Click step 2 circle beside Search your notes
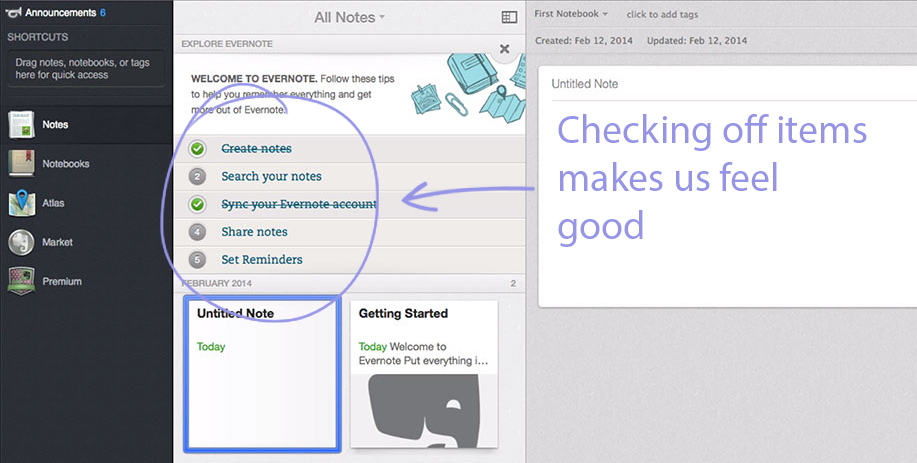This screenshot has height=463, width=917. (198, 177)
